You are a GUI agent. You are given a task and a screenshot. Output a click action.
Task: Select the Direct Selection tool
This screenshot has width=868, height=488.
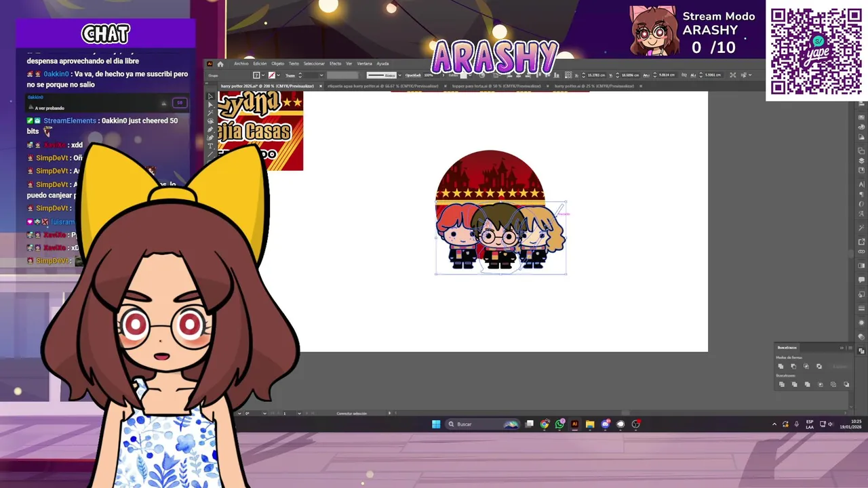(211, 104)
